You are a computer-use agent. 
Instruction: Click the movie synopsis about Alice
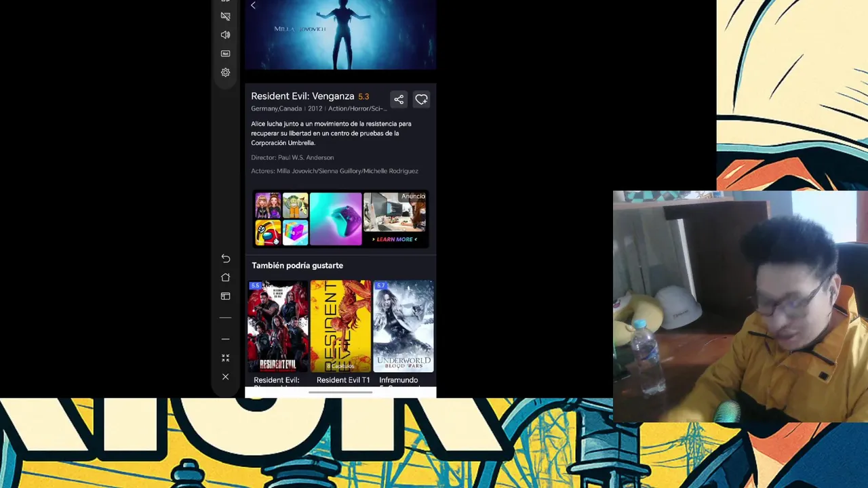(332, 134)
